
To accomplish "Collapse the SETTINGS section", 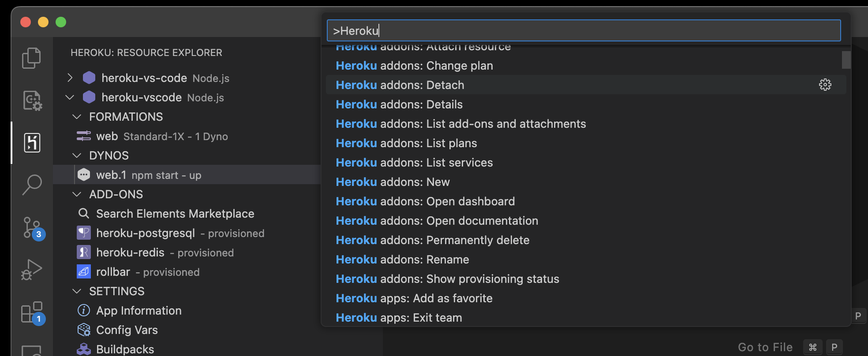I will pos(77,291).
